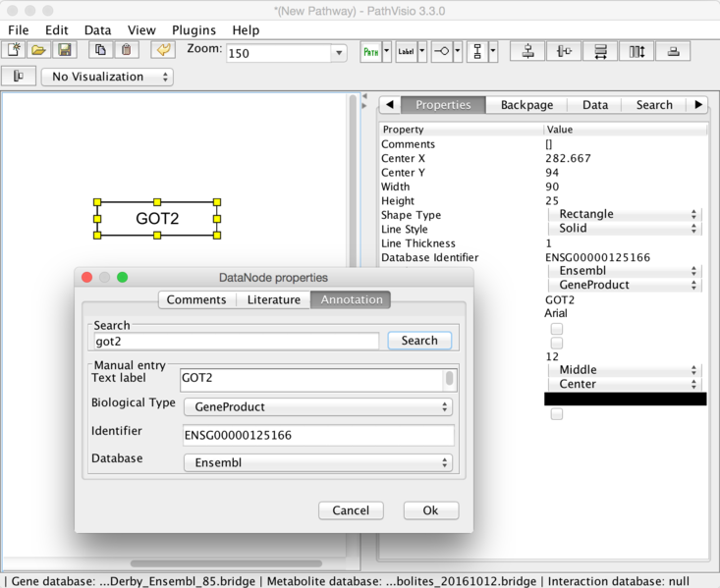Open the Ensembl dropdown in Properties panel
Image resolution: width=720 pixels, height=588 pixels.
(x=625, y=271)
